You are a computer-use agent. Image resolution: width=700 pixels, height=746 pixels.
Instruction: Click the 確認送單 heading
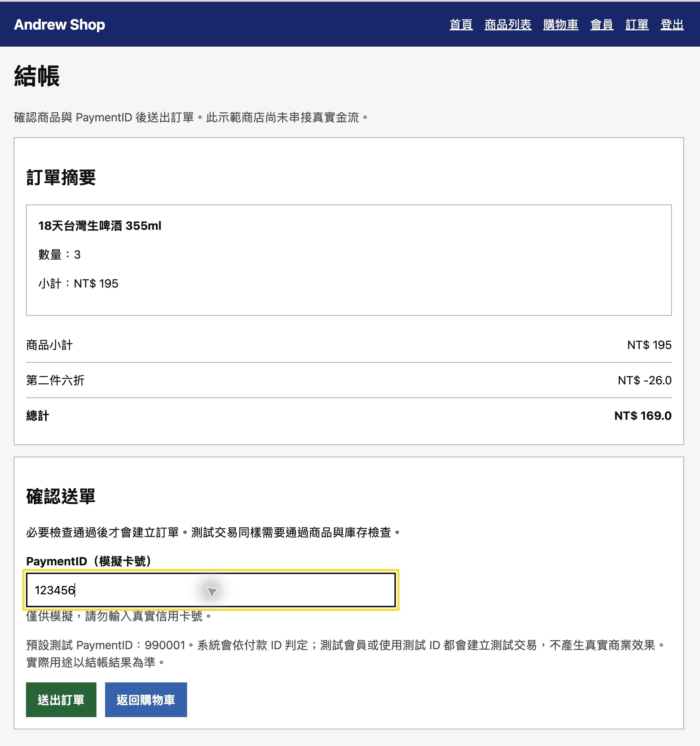[61, 496]
